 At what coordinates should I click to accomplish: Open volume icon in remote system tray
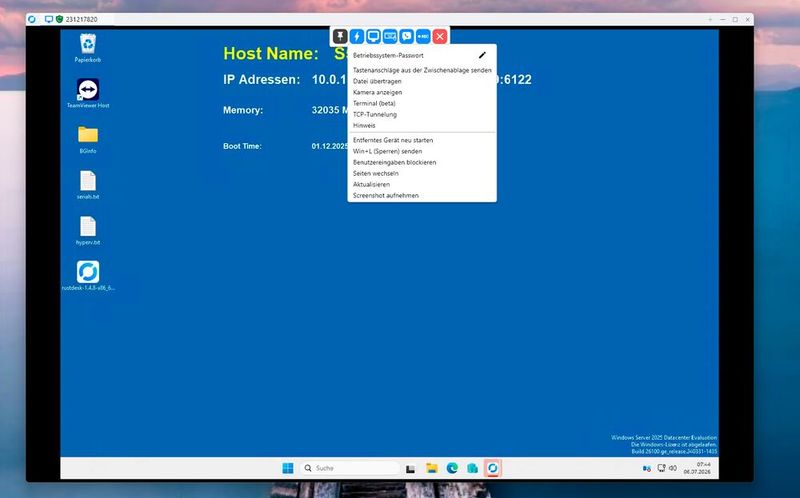point(673,468)
